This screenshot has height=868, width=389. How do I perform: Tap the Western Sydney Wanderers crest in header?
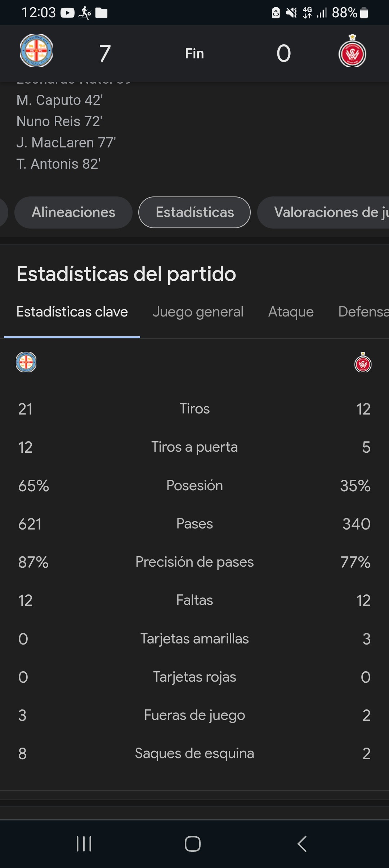[x=352, y=51]
